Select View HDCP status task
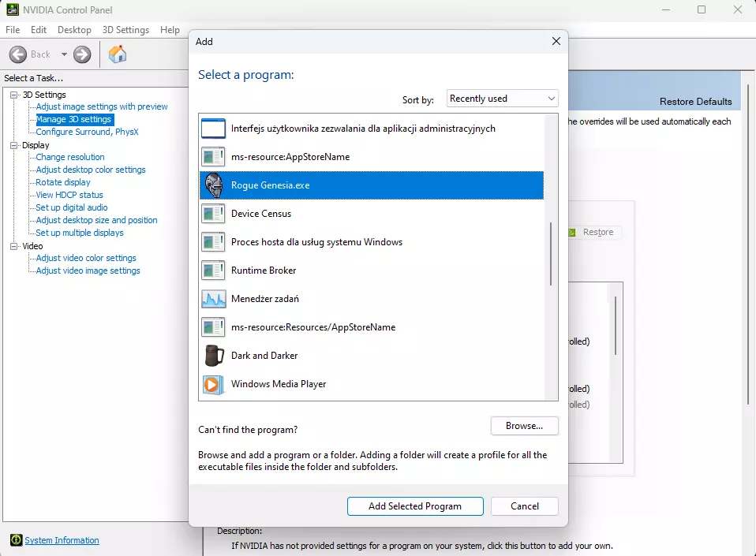The width and height of the screenshot is (756, 556). 69,195
